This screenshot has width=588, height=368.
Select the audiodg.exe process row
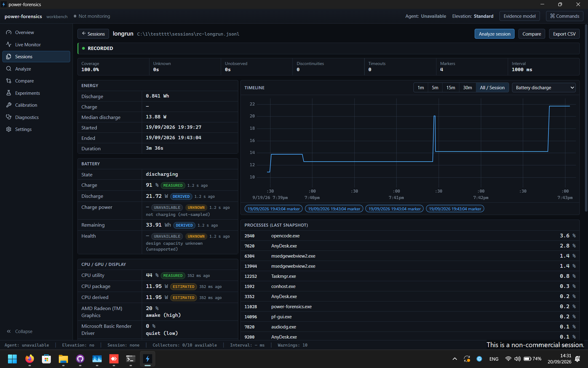pyautogui.click(x=410, y=327)
